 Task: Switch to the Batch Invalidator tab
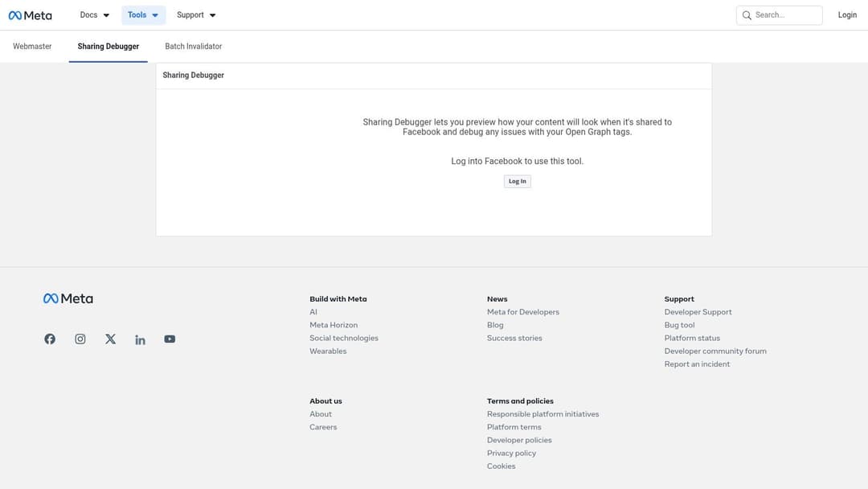tap(193, 47)
